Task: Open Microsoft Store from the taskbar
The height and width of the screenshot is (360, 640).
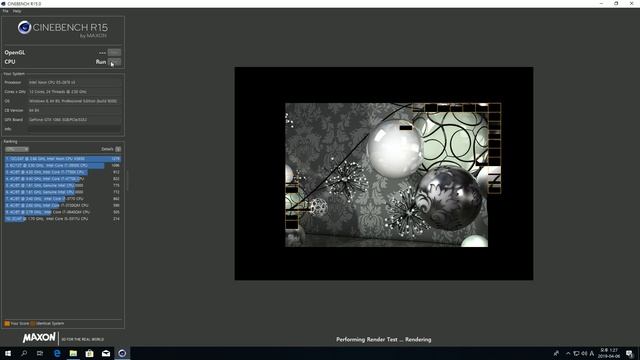Action: pyautogui.click(x=89, y=353)
